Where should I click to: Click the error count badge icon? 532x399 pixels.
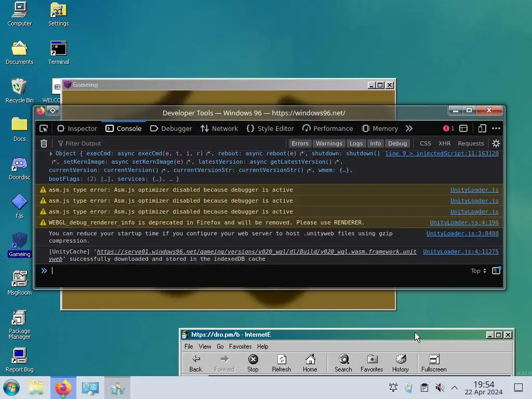pos(448,128)
